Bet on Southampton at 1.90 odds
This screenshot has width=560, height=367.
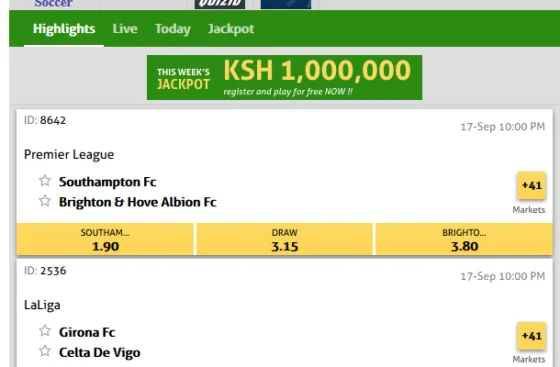click(x=105, y=239)
